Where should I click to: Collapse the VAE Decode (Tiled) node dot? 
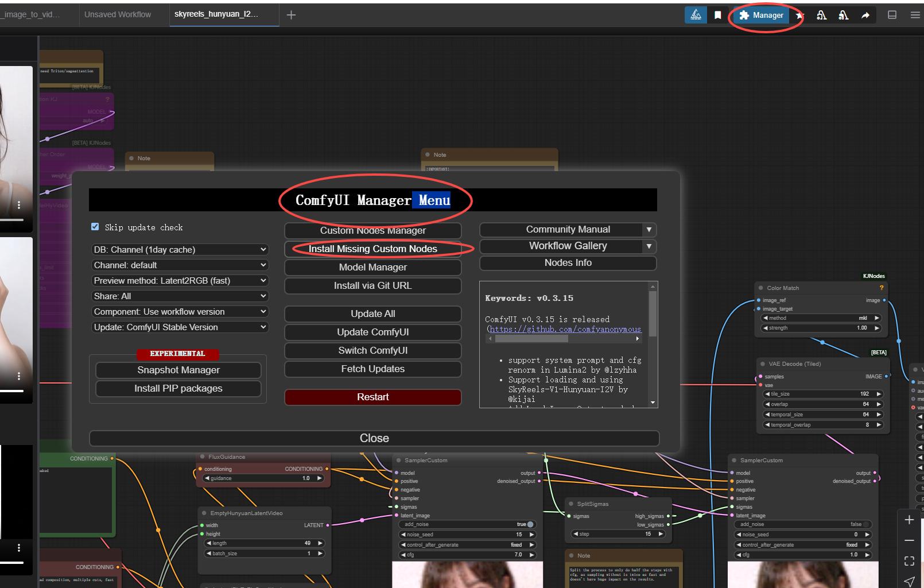763,363
